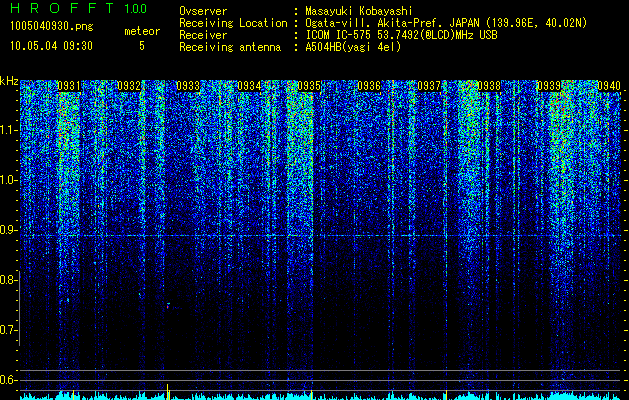The width and height of the screenshot is (629, 400).
Task: Click the ICOM IC-575 receiver text
Action: [x=401, y=35]
